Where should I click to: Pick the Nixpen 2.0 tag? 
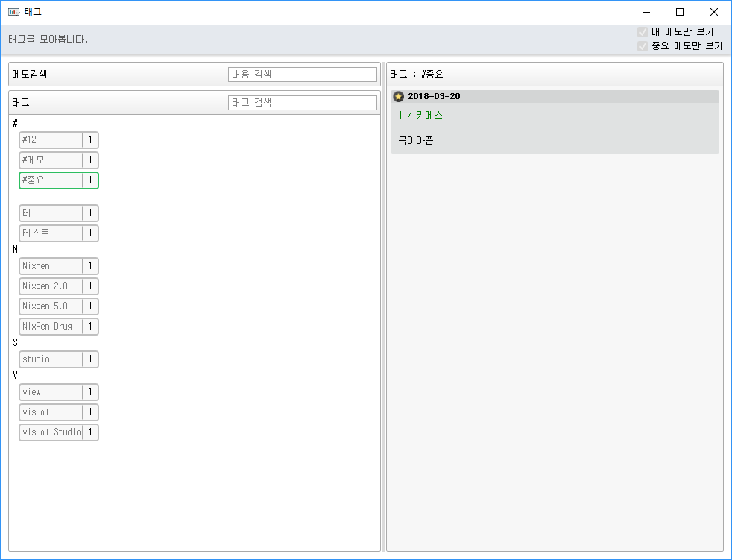tap(58, 286)
